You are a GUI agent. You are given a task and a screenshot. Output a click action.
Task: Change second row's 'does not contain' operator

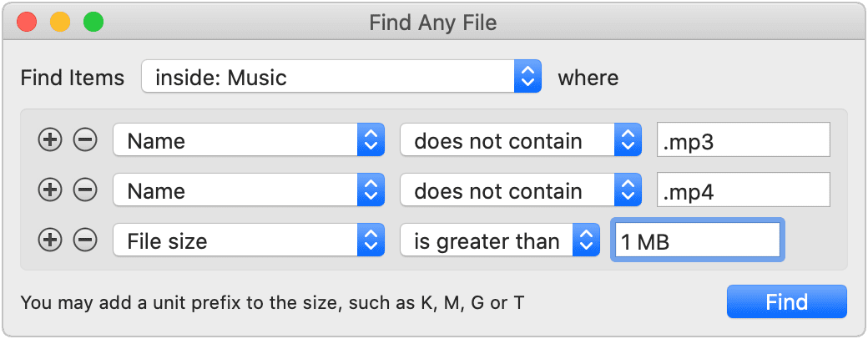click(520, 190)
